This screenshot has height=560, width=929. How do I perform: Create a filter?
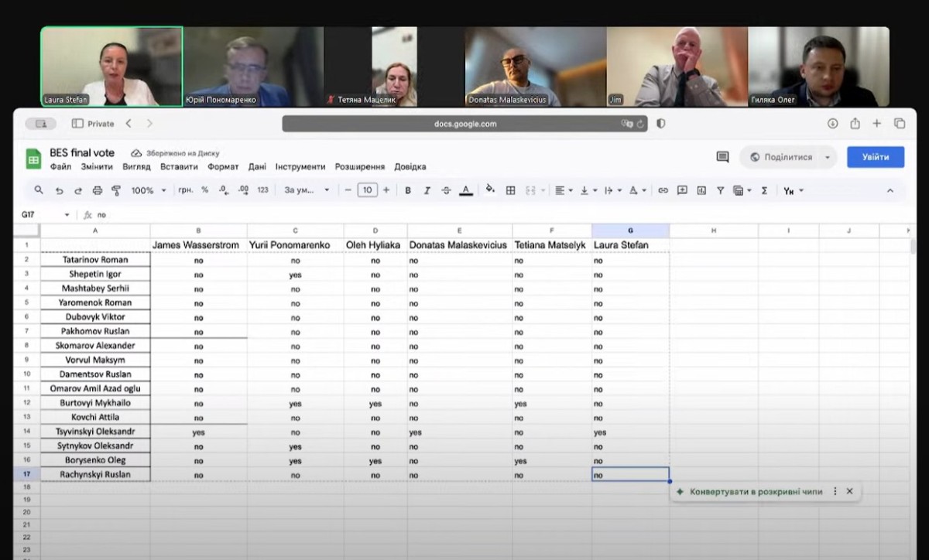click(720, 190)
